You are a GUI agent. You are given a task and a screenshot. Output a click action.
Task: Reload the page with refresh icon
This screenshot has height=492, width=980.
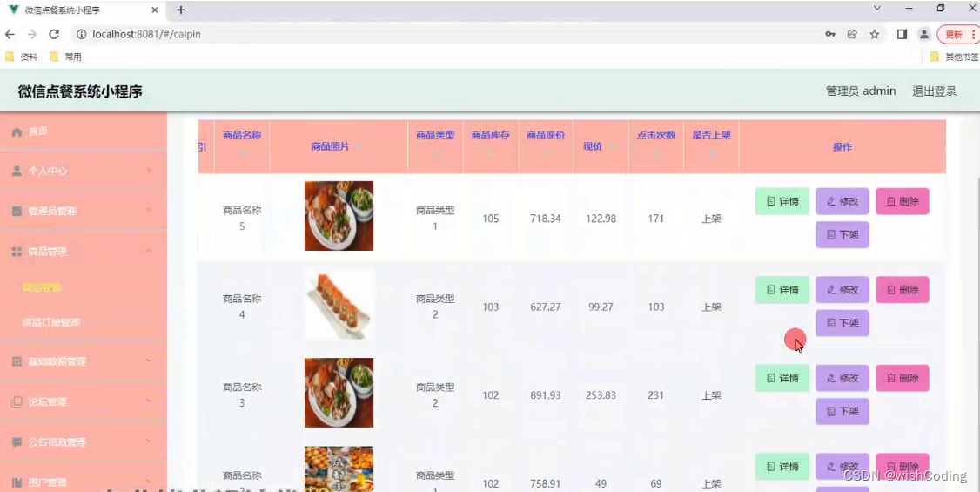pos(54,34)
